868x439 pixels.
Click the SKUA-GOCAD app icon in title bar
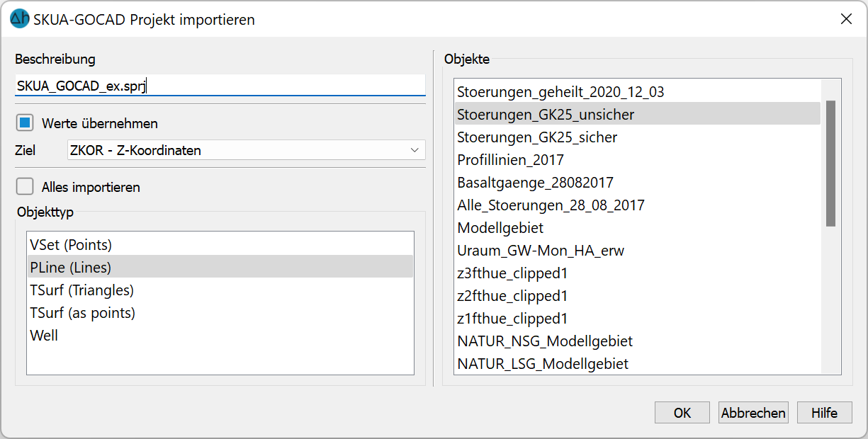(20, 19)
